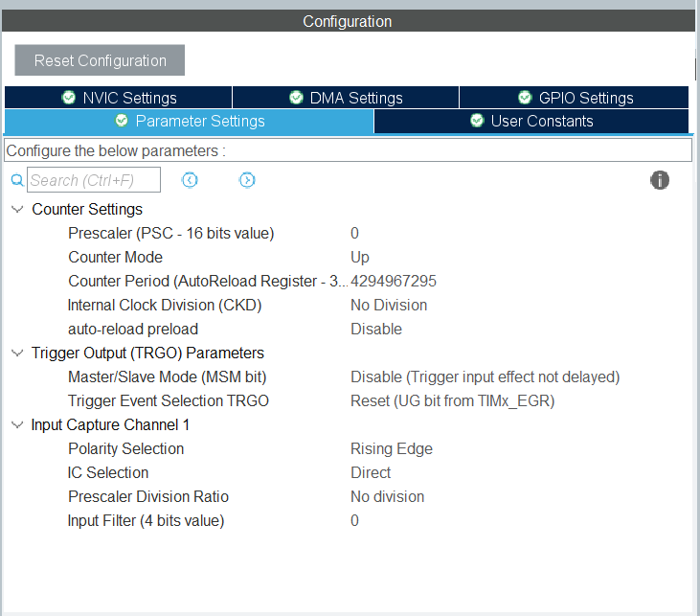This screenshot has height=616, width=700.
Task: Select the Trigger Event Selection TRGO value
Action: (452, 400)
